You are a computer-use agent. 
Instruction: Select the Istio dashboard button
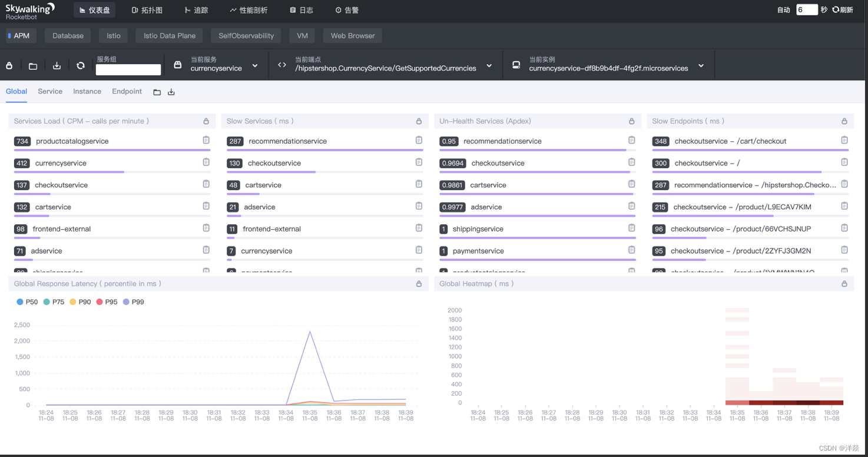tap(114, 35)
